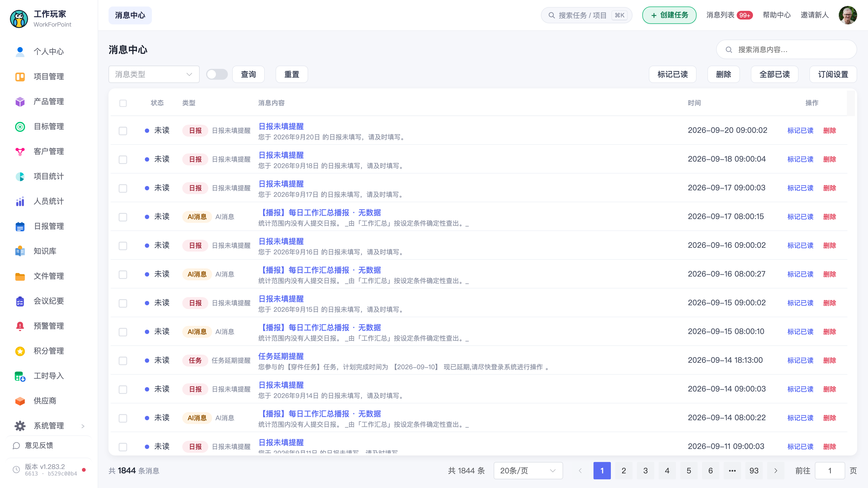The image size is (868, 488).
Task: Click the 目标管理 target icon
Action: (x=20, y=126)
